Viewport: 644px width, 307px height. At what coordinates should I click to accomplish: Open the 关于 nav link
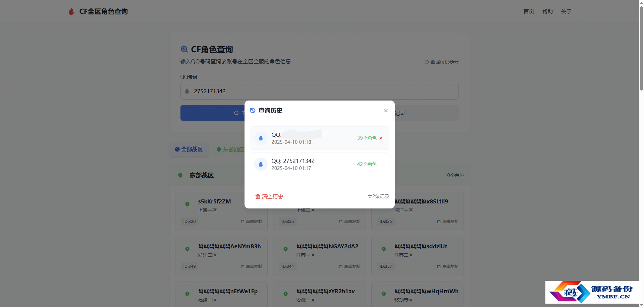pos(566,11)
